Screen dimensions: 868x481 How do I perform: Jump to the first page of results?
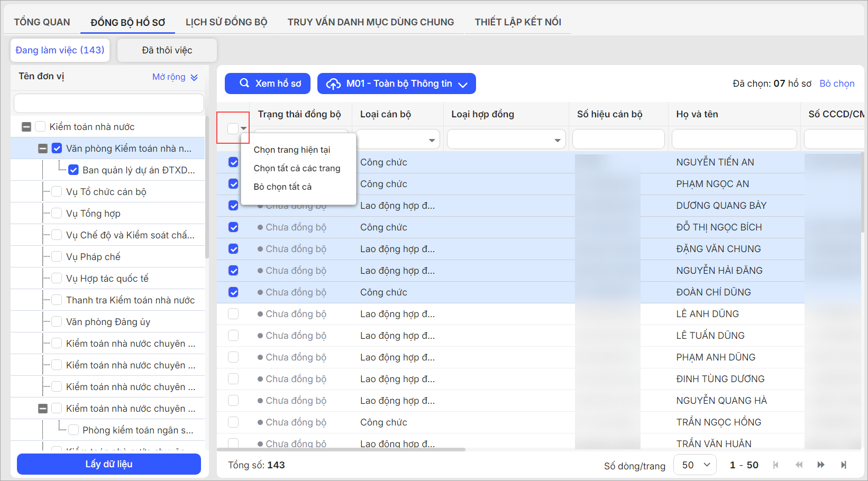tap(776, 465)
